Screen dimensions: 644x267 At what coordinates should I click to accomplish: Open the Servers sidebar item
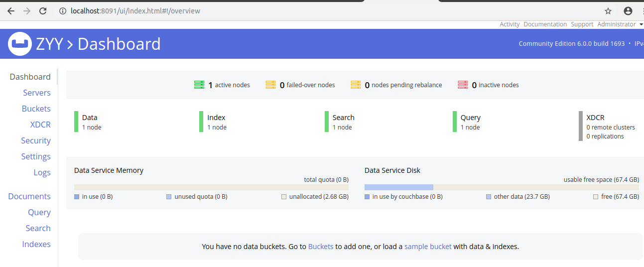coord(36,93)
